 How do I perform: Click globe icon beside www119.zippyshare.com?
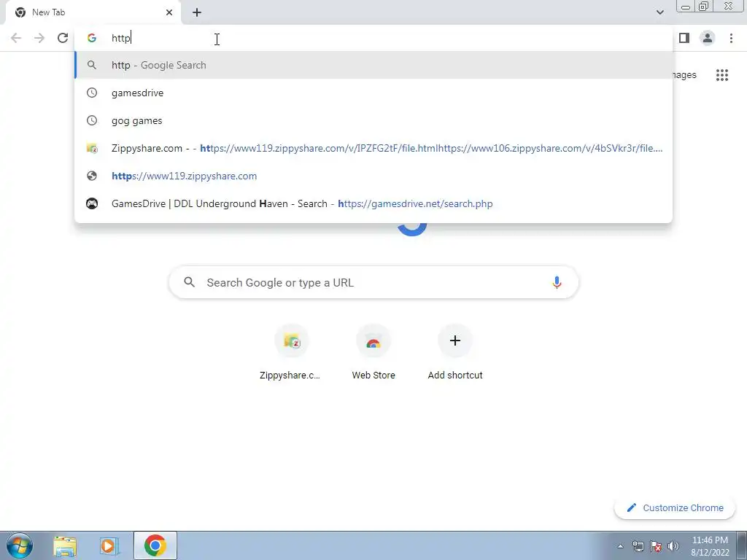coord(91,176)
